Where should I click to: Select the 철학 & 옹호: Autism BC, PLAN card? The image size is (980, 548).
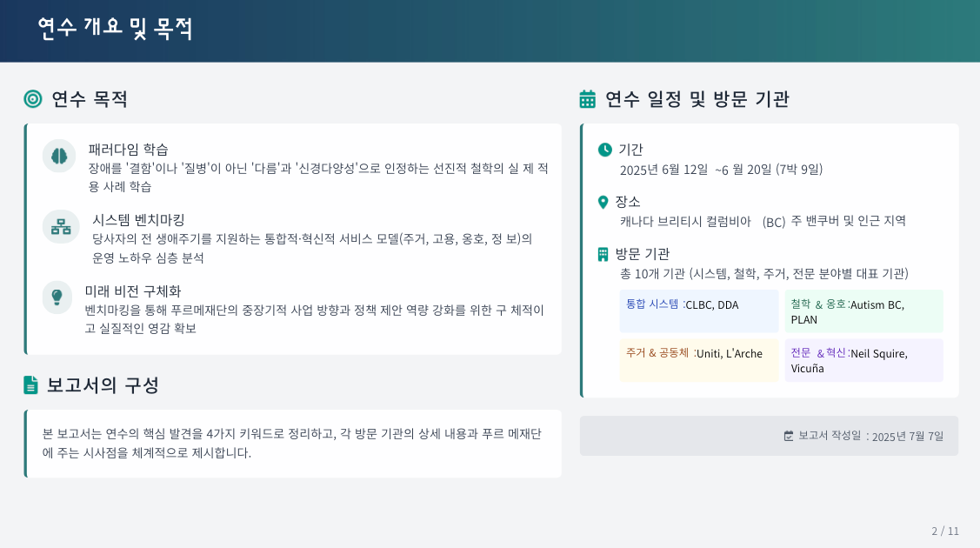863,311
